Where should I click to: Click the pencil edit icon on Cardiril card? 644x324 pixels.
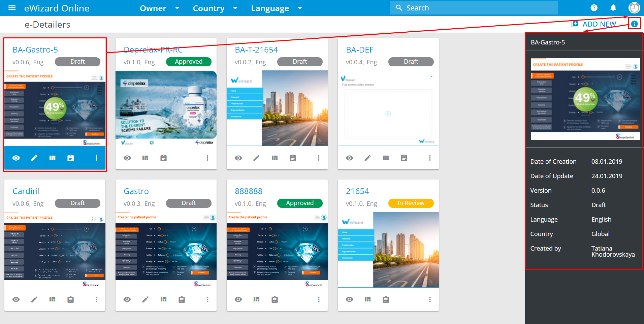click(34, 299)
